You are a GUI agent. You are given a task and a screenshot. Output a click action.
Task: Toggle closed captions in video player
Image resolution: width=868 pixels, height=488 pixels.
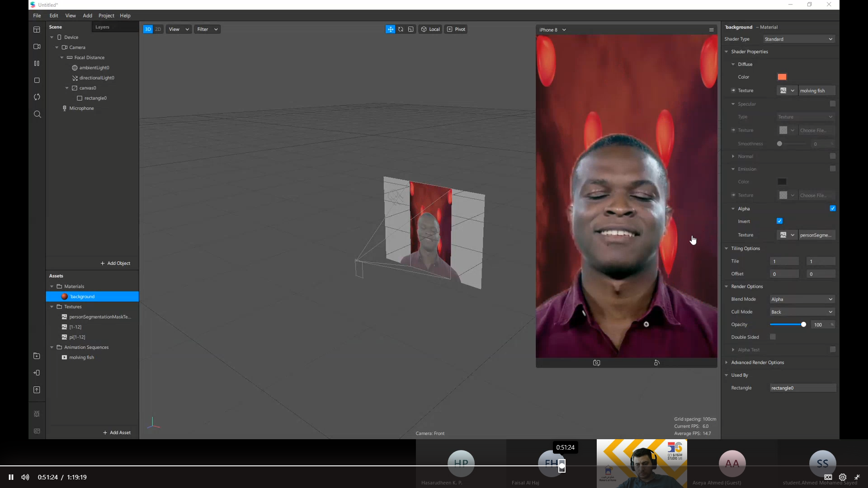click(828, 477)
